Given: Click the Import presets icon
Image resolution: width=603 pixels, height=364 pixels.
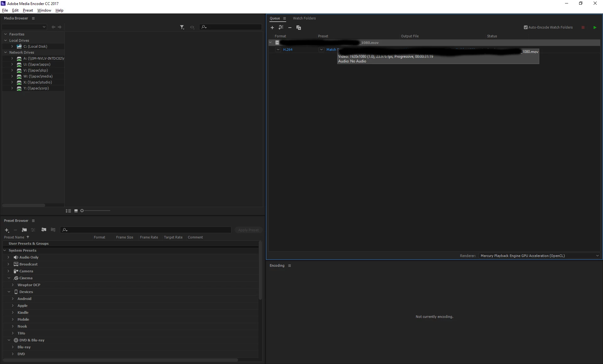Looking at the screenshot, I should tap(44, 230).
